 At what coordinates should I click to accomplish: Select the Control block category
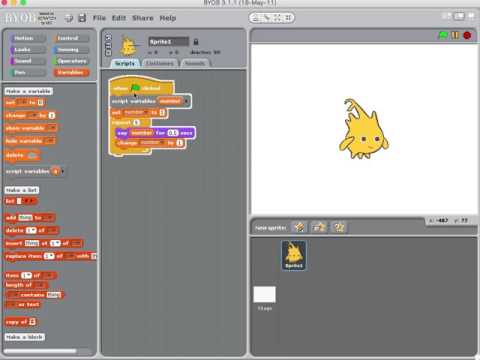[x=71, y=38]
